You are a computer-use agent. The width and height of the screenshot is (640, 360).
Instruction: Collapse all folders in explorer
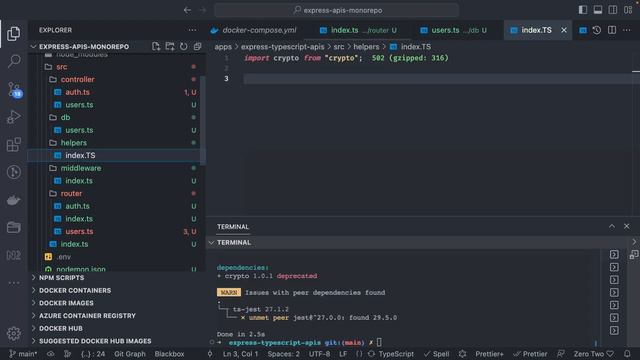point(198,47)
